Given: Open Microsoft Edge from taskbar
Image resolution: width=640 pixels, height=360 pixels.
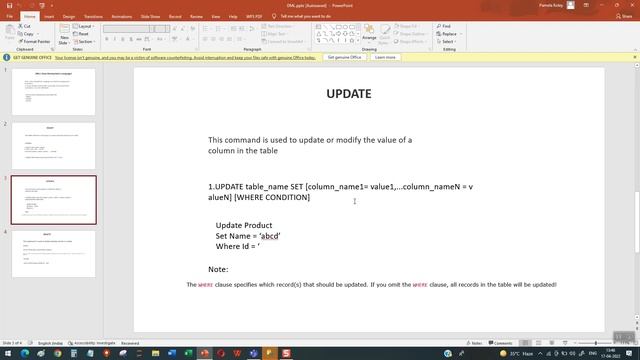Looking at the screenshot, I should pos(25,353).
